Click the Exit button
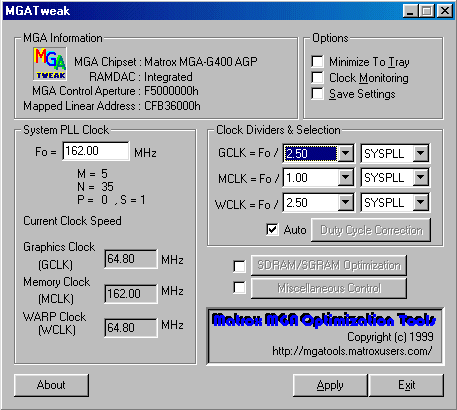 pos(407,385)
